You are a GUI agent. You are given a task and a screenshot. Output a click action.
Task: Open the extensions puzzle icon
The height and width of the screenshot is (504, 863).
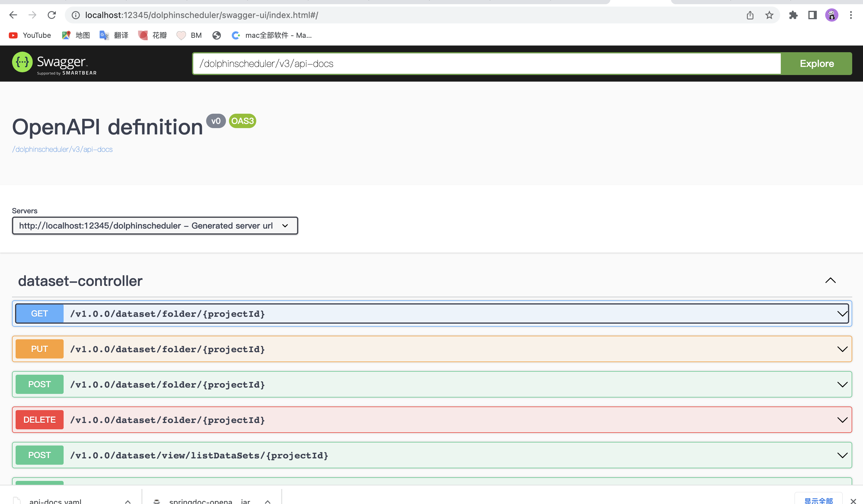point(793,15)
